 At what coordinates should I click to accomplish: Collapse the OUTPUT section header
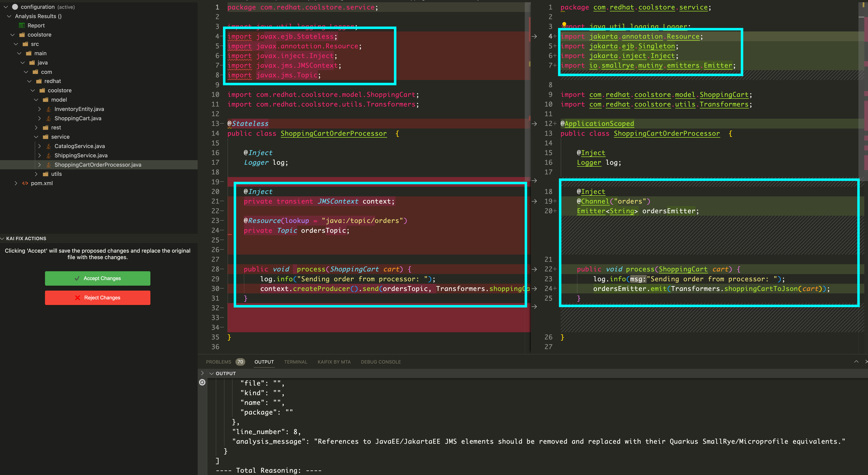(212, 374)
